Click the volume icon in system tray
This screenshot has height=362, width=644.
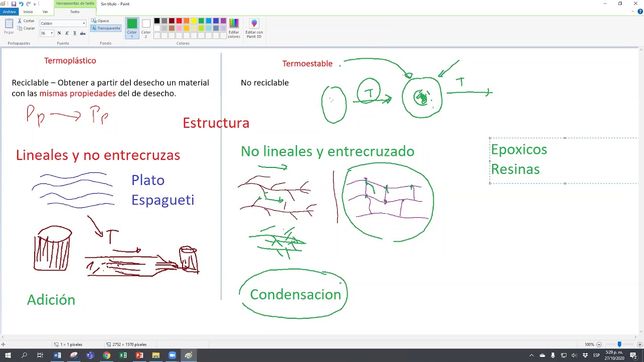point(574,355)
